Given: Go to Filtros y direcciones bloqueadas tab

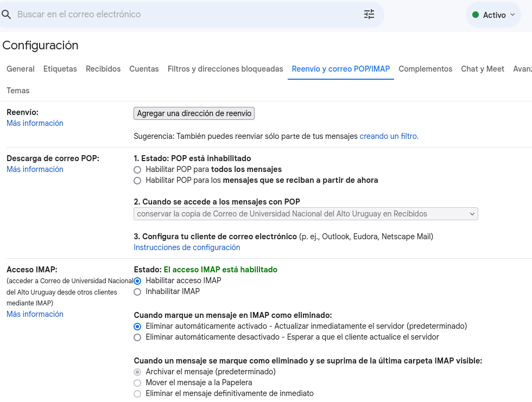Looking at the screenshot, I should click(x=225, y=69).
